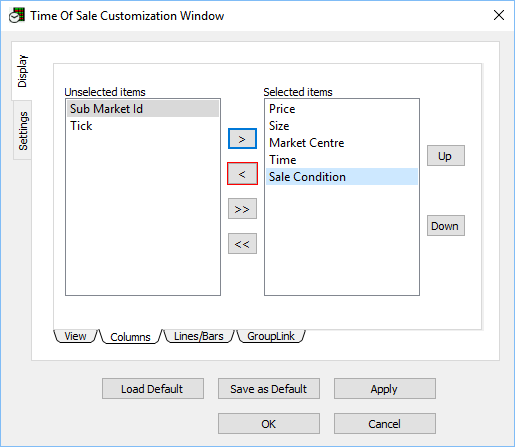Move selected column Up
The width and height of the screenshot is (515, 447).
[446, 156]
